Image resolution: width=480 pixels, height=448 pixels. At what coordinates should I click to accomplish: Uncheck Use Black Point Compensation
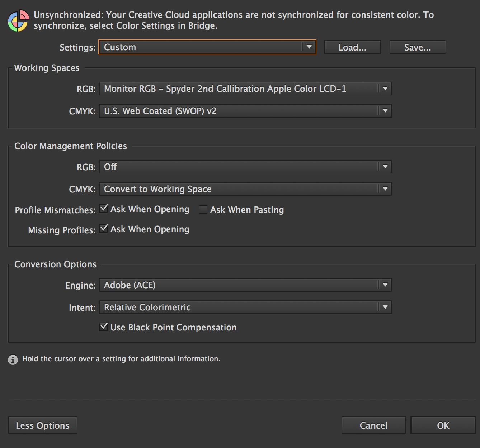coord(104,327)
